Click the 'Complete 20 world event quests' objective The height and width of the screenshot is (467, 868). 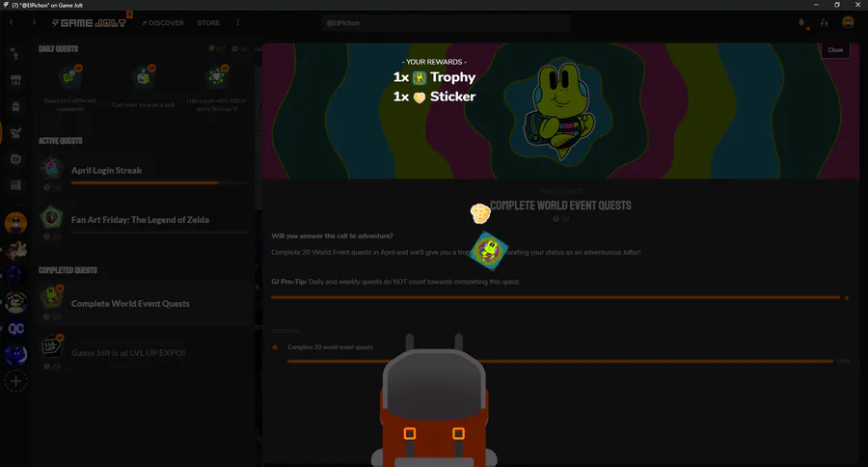[x=330, y=347]
